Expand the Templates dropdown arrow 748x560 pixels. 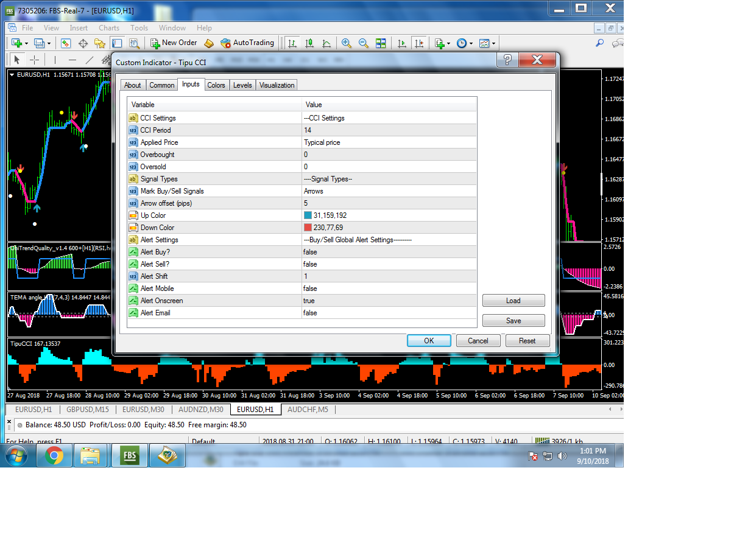point(494,43)
